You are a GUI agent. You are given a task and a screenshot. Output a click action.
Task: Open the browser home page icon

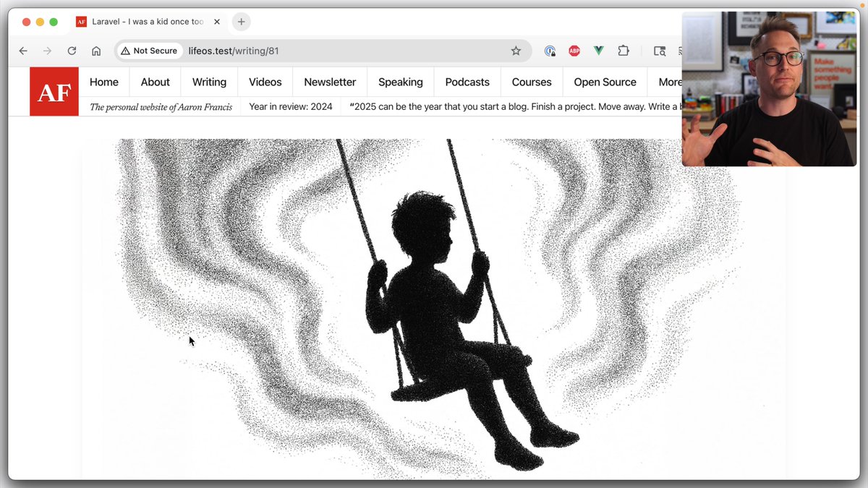[96, 51]
